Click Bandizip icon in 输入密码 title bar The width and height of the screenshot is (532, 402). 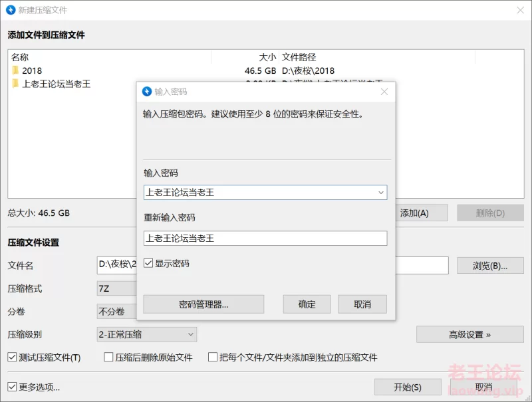tap(147, 92)
